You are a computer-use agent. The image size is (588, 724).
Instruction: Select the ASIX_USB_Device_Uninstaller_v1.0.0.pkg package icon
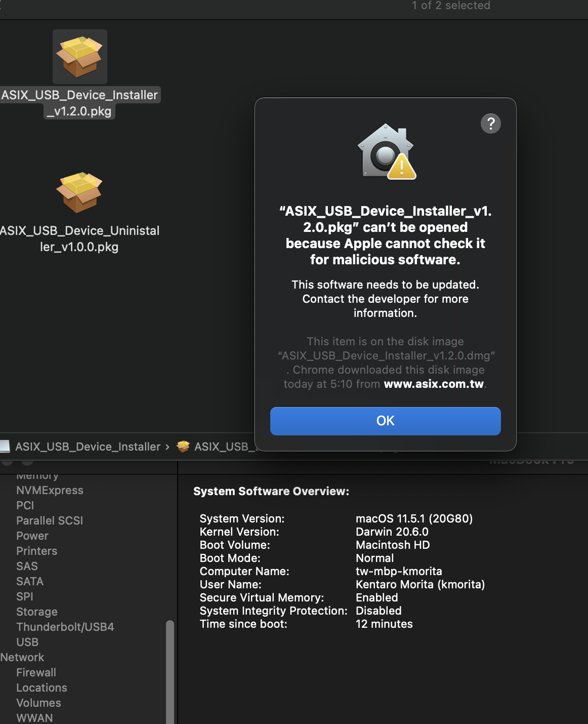pyautogui.click(x=79, y=192)
